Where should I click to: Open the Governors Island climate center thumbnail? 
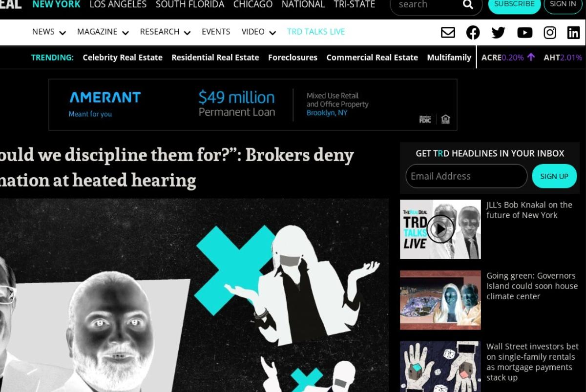(x=440, y=300)
